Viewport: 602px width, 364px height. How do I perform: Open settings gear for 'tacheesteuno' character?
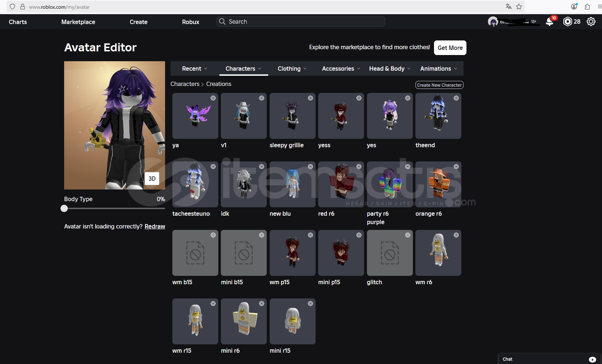point(213,167)
